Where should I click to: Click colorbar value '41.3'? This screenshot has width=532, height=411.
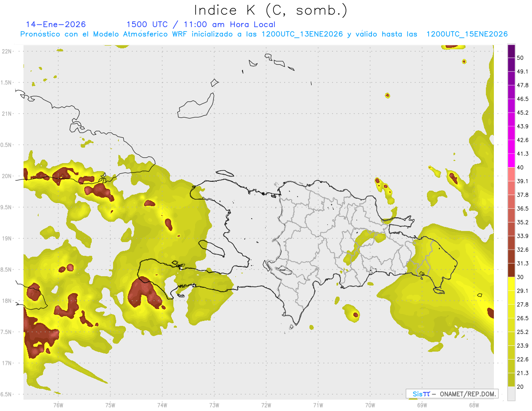(x=523, y=154)
